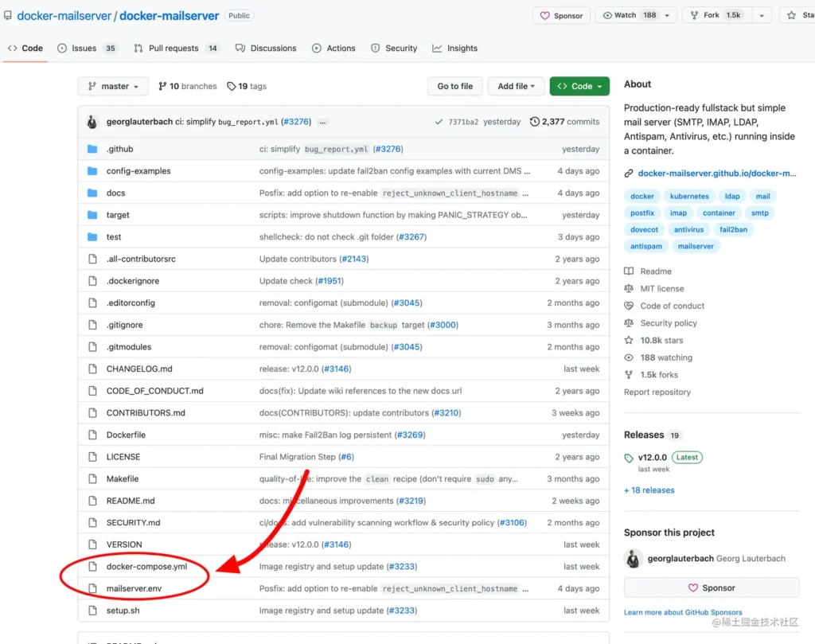Click the eye icon in the Watch button
815x644 pixels.
pos(607,16)
